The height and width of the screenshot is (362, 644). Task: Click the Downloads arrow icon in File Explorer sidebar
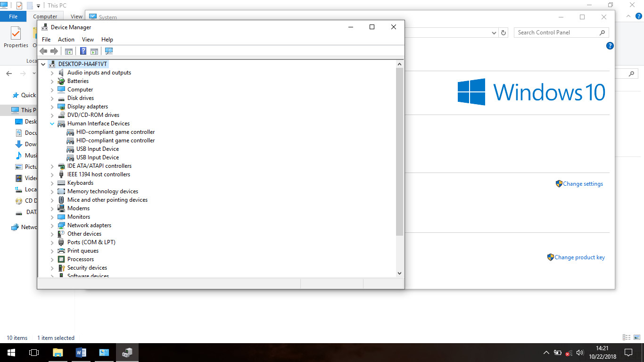(x=19, y=144)
